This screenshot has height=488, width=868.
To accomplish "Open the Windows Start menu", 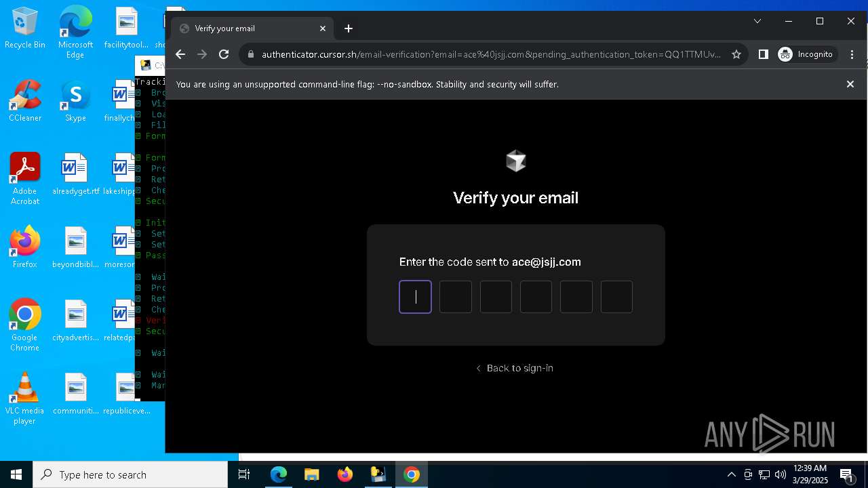I will click(x=16, y=474).
